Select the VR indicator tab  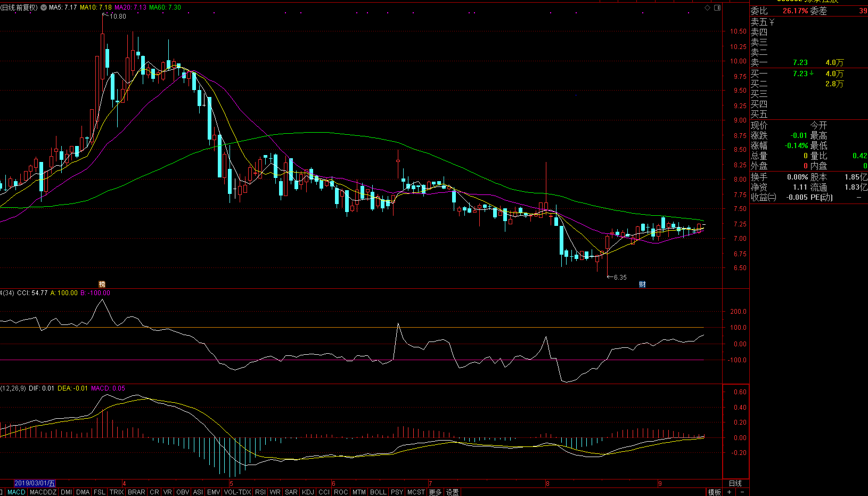coord(167,492)
